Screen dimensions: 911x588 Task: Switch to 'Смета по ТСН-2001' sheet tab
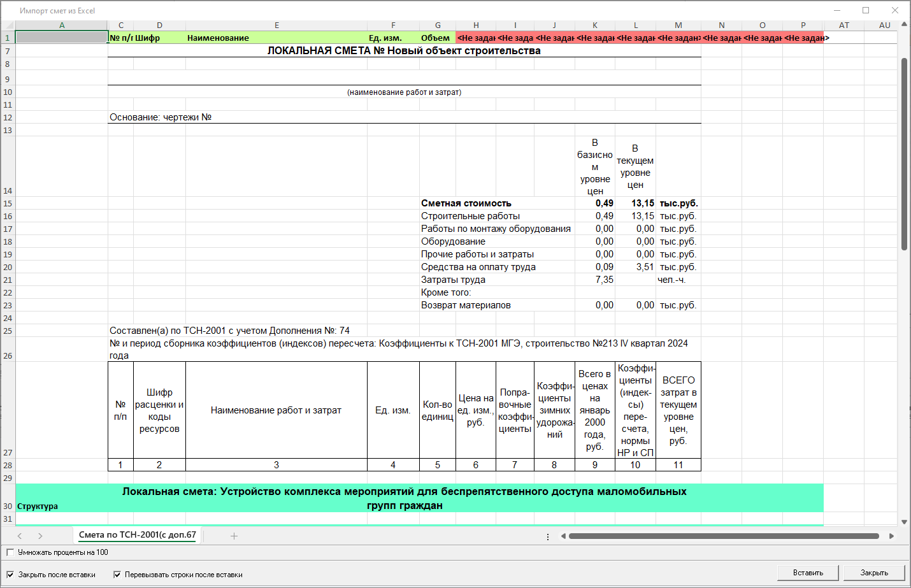(137, 535)
